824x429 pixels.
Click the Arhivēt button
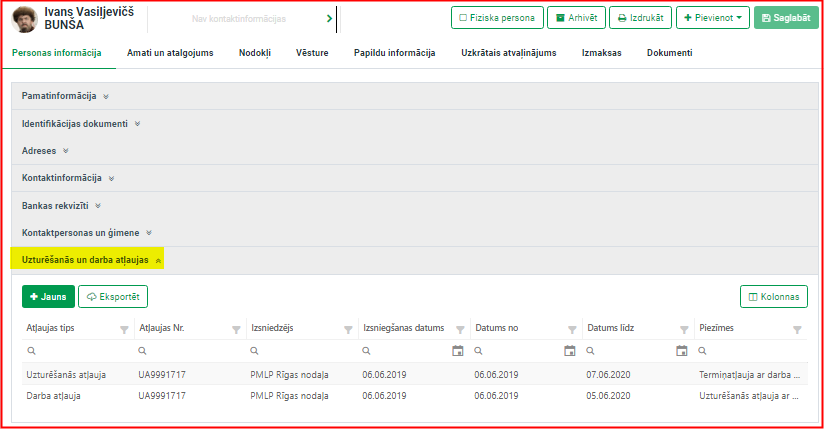tap(576, 18)
